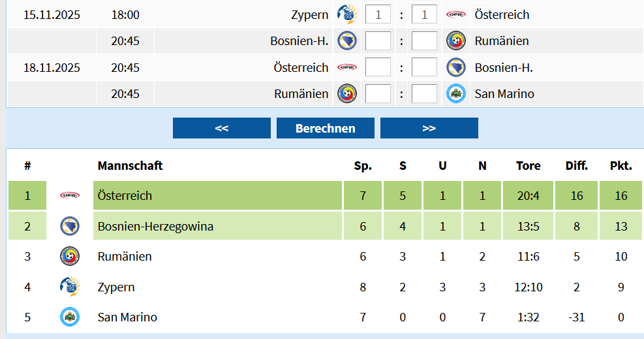The height and width of the screenshot is (339, 644).
Task: Click home score field for Bosnien-H. vs Rumänien
Action: [378, 41]
